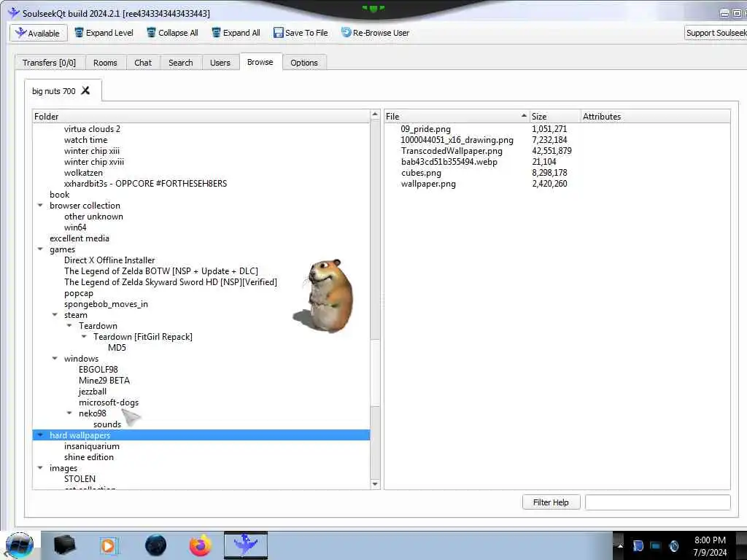Select the microsoft-dogs folder
Viewport: 747px width, 560px height.
coord(109,402)
